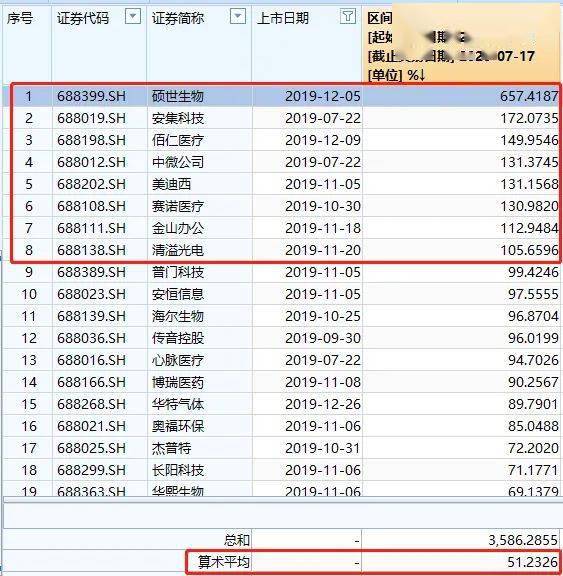This screenshot has height=576, width=563.
Task: Click the 算术平均 value 51.2326
Action: coord(533,562)
